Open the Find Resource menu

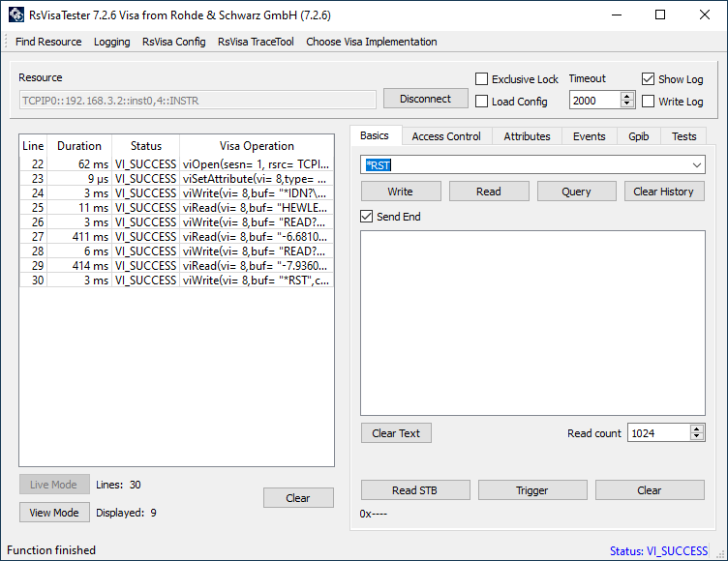[x=48, y=42]
